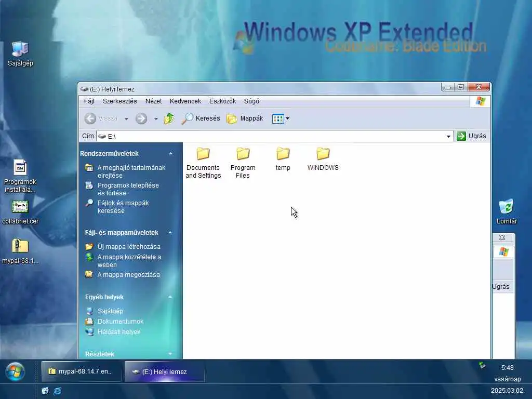This screenshot has height=399, width=532.
Task: Click A mappa megosztása link
Action: [129, 274]
